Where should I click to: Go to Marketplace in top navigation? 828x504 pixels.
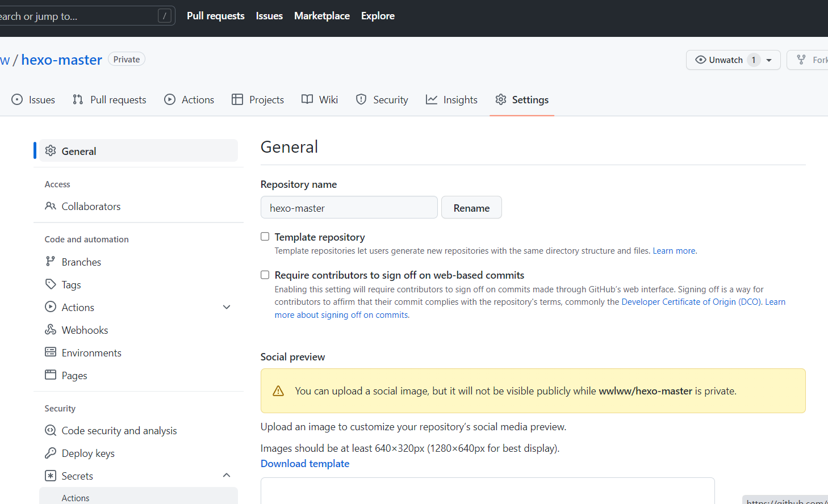pos(322,16)
